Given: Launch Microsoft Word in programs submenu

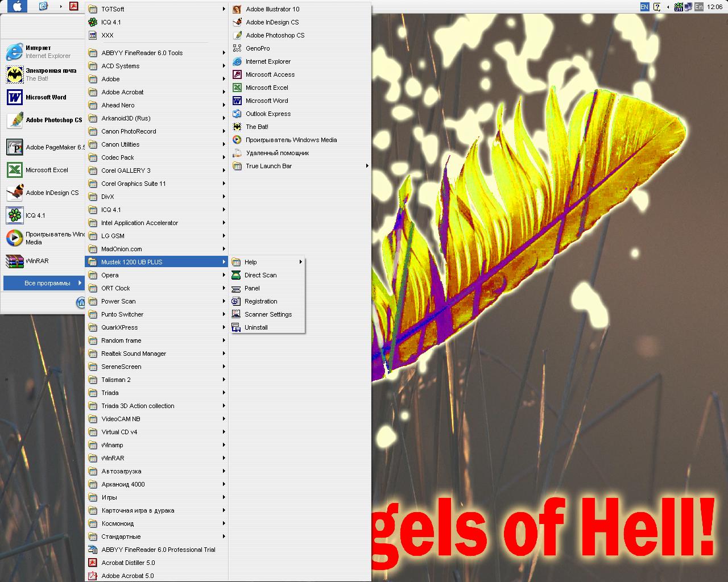Looking at the screenshot, I should (x=267, y=101).
